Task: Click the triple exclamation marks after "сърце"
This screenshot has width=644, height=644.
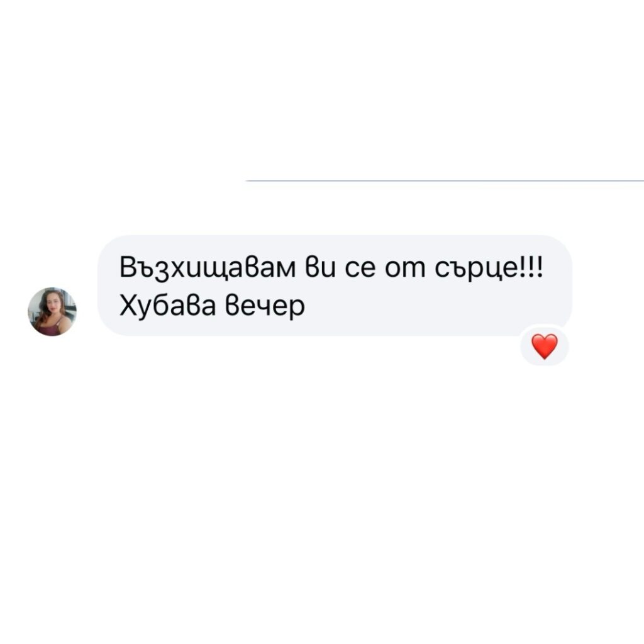Action: coord(532,268)
